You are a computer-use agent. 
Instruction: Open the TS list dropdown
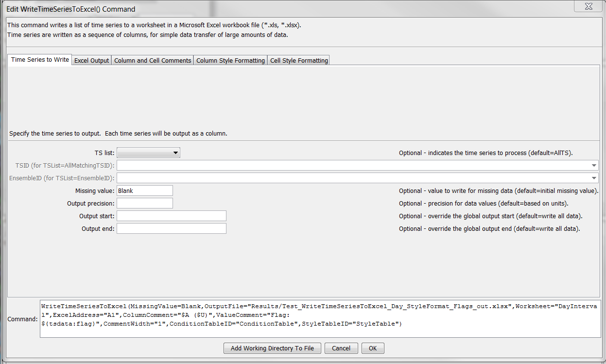[175, 152]
